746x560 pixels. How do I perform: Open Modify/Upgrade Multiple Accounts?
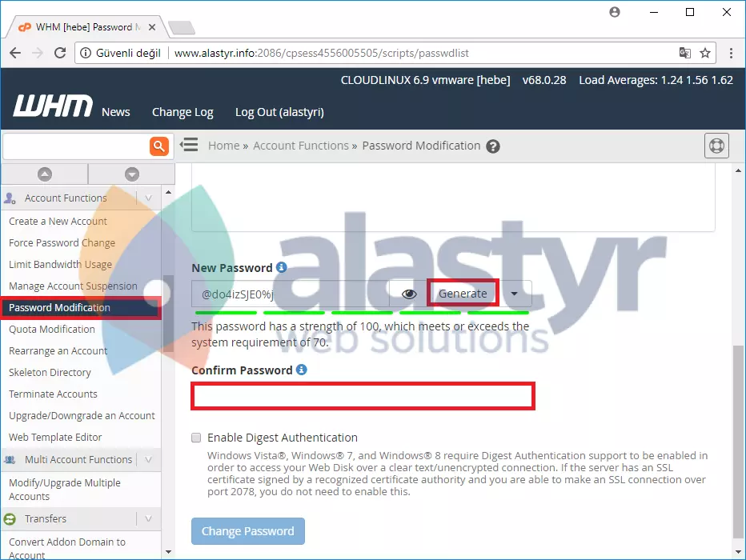pos(65,490)
